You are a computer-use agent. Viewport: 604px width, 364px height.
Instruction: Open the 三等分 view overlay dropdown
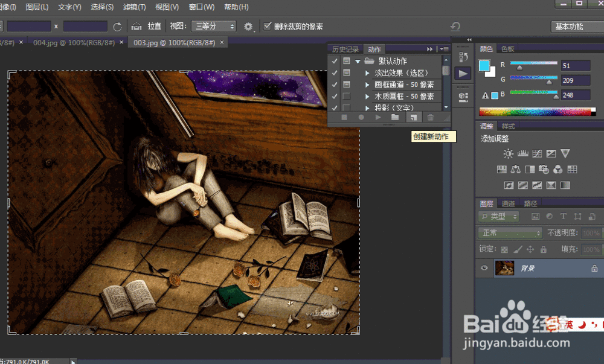tap(214, 26)
